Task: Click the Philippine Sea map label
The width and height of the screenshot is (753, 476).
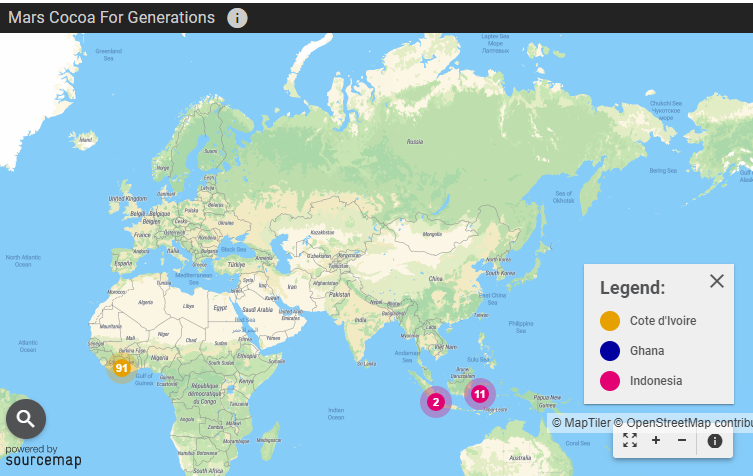Action: (x=521, y=327)
